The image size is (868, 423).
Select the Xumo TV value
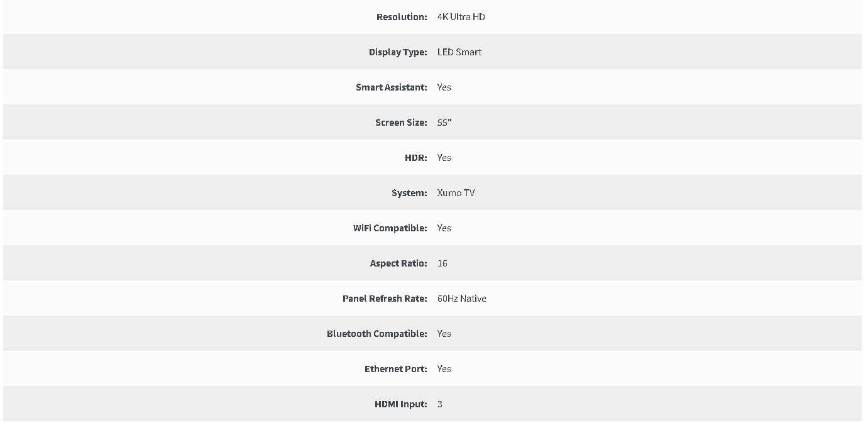pyautogui.click(x=456, y=193)
